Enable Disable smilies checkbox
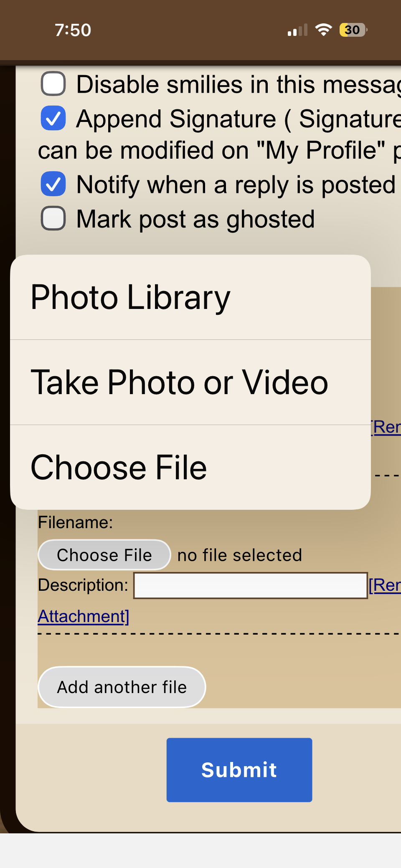This screenshot has width=401, height=868. (53, 84)
